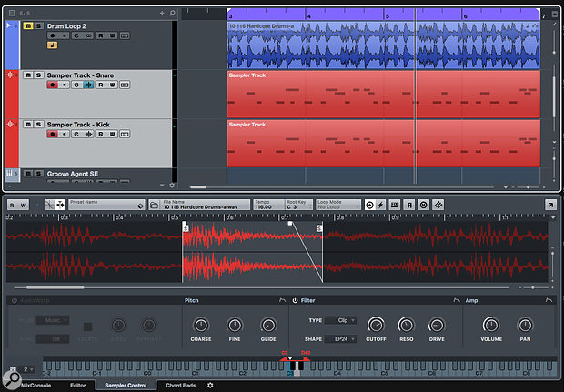
Task: Click the sampler editor icon on Kick track
Action: 88,134
